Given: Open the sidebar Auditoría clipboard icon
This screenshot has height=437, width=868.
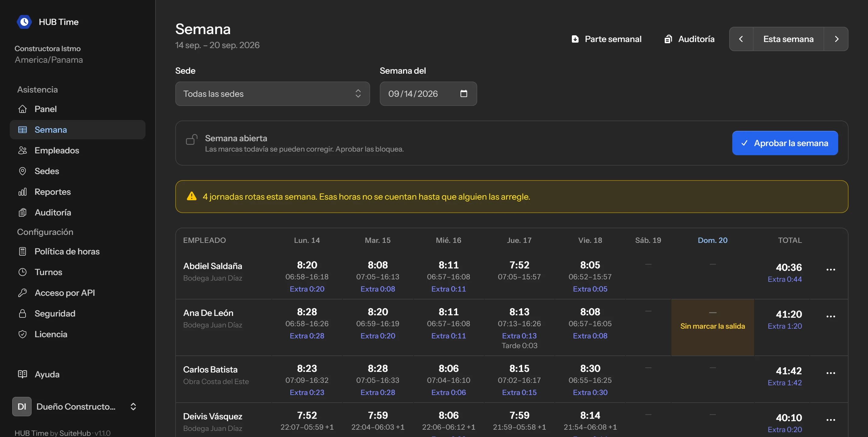Looking at the screenshot, I should coord(23,213).
